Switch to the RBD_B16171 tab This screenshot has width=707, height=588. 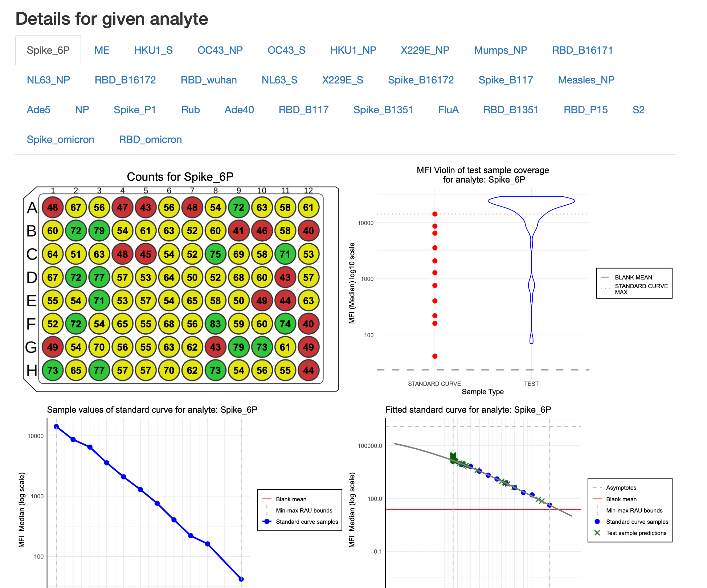(x=583, y=50)
